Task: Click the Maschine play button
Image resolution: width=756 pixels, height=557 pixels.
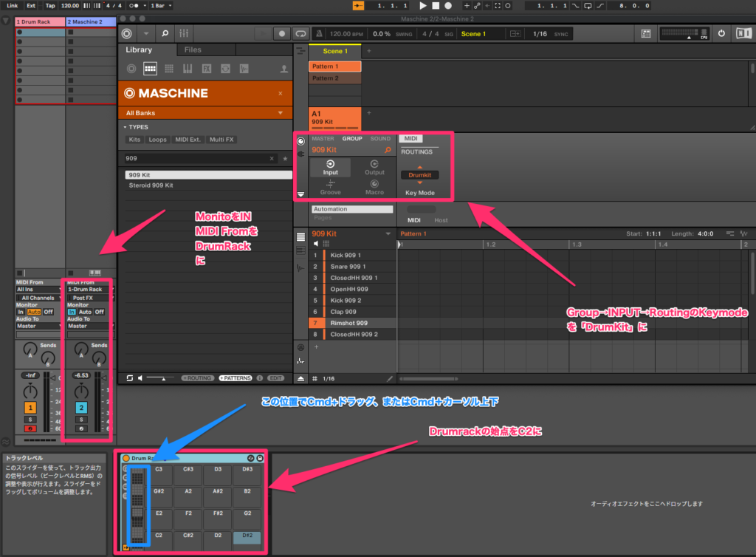Action: 264,34
